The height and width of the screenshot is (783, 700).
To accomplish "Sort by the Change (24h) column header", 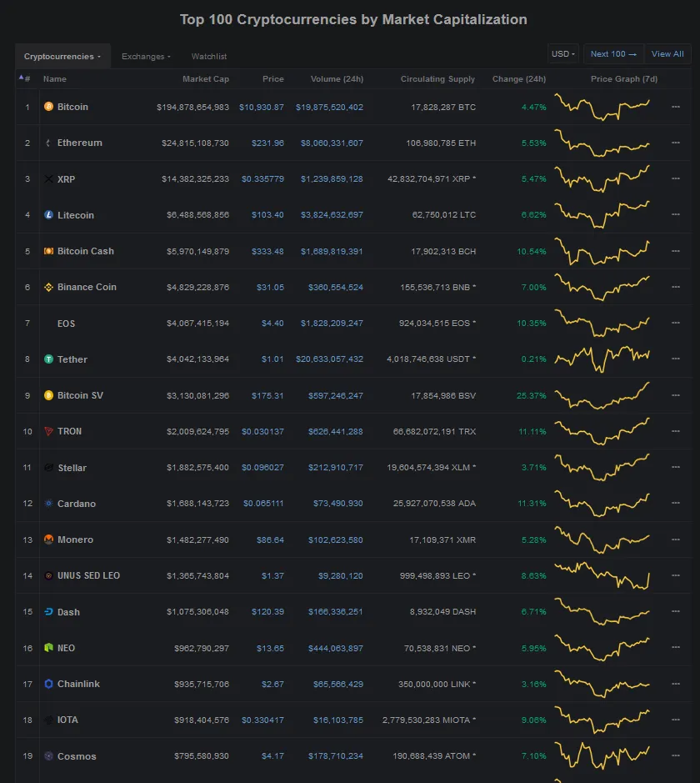I will tap(519, 79).
